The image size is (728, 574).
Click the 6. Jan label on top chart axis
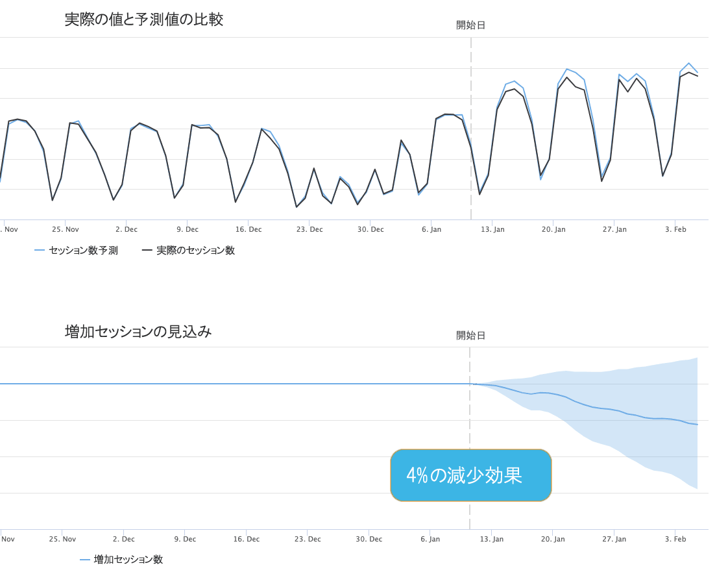pos(431,229)
